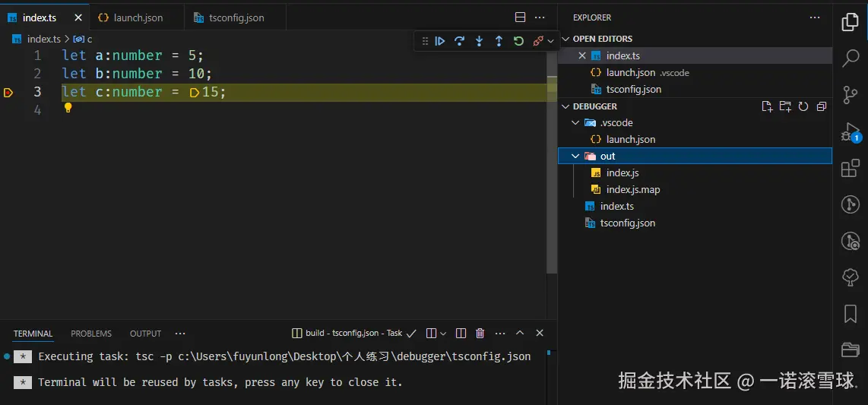Viewport: 868px width, 405px height.
Task: Close the terminal panel
Action: [539, 333]
